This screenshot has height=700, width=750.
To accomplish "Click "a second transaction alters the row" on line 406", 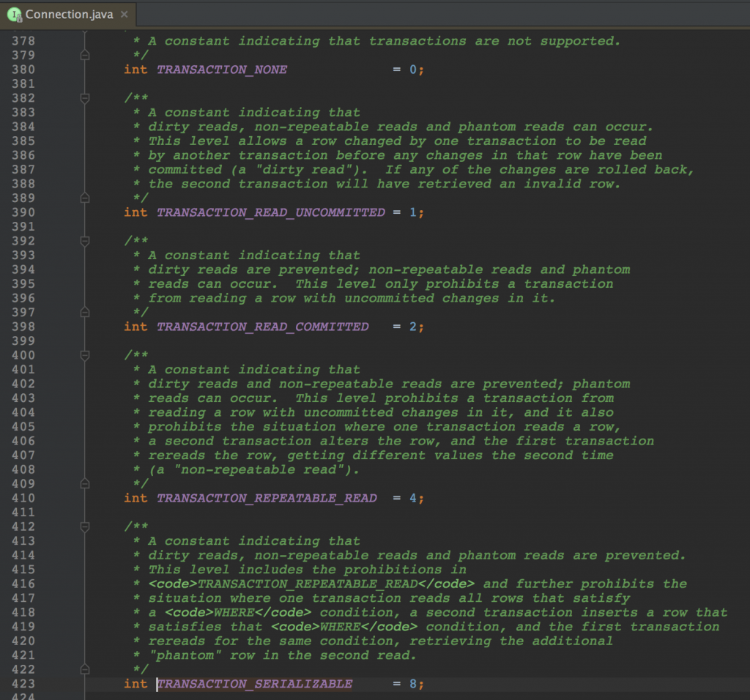I will [x=294, y=442].
